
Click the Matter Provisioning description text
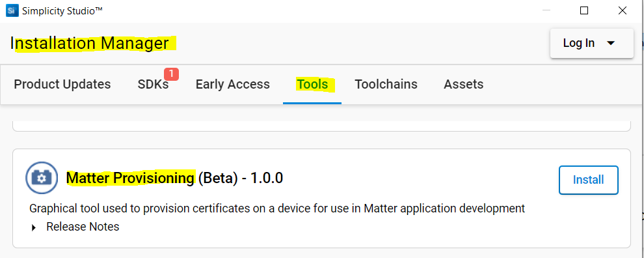click(x=277, y=208)
